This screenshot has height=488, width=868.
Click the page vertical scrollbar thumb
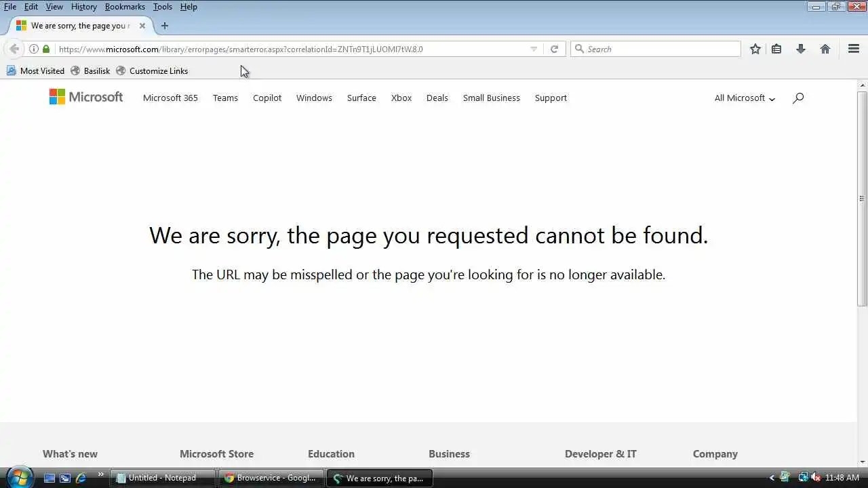(863, 198)
